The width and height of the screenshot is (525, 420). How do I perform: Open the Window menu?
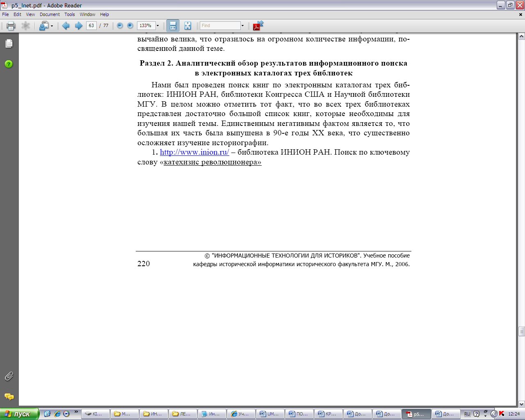click(87, 14)
